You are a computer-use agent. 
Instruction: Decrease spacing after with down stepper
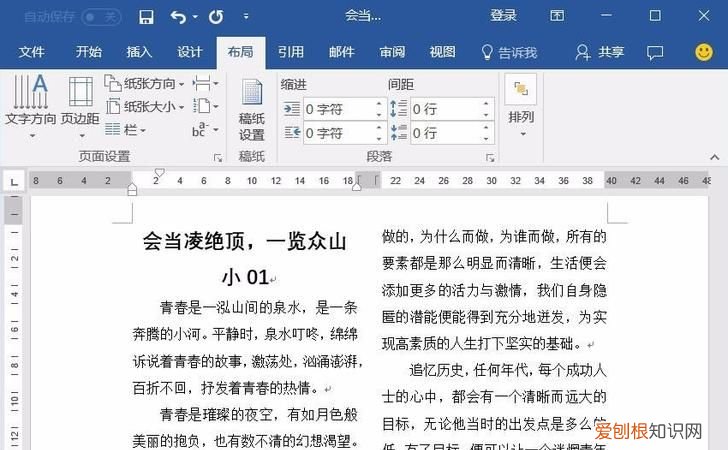coord(486,138)
